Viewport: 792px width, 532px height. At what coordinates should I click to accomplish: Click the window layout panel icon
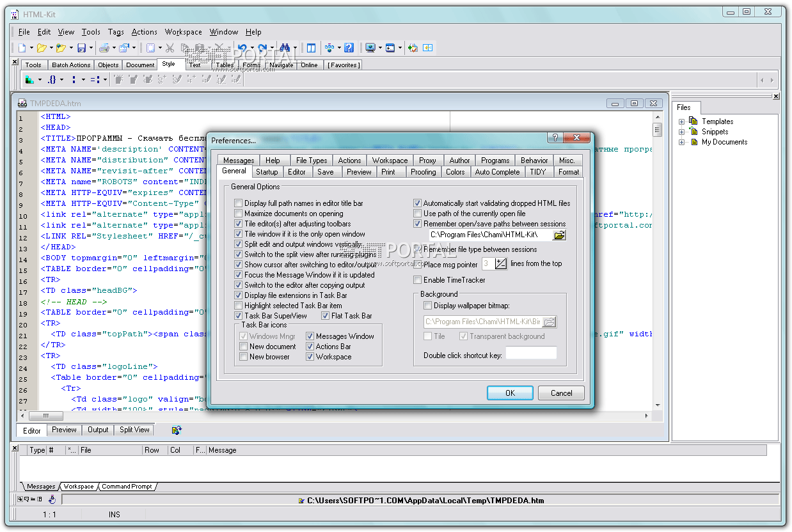click(312, 48)
